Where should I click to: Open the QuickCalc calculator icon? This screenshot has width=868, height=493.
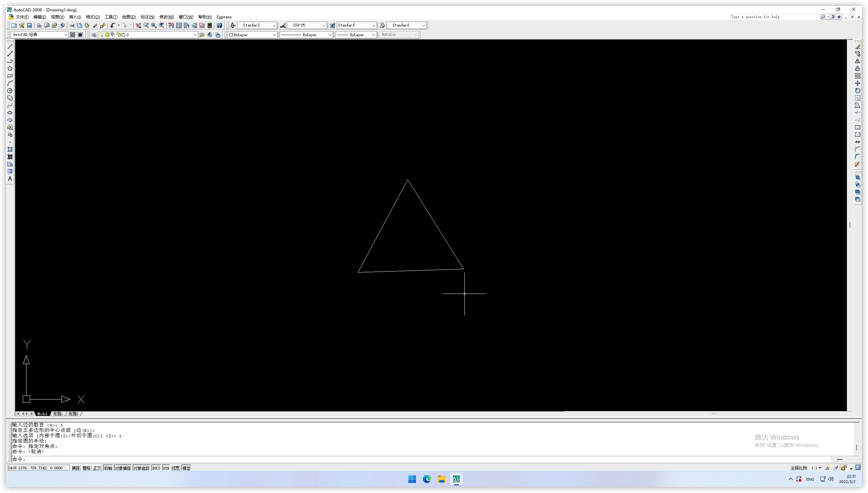tap(210, 25)
